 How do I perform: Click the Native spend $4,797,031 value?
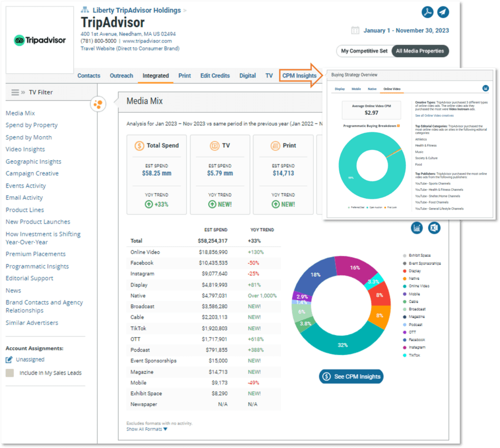click(214, 296)
